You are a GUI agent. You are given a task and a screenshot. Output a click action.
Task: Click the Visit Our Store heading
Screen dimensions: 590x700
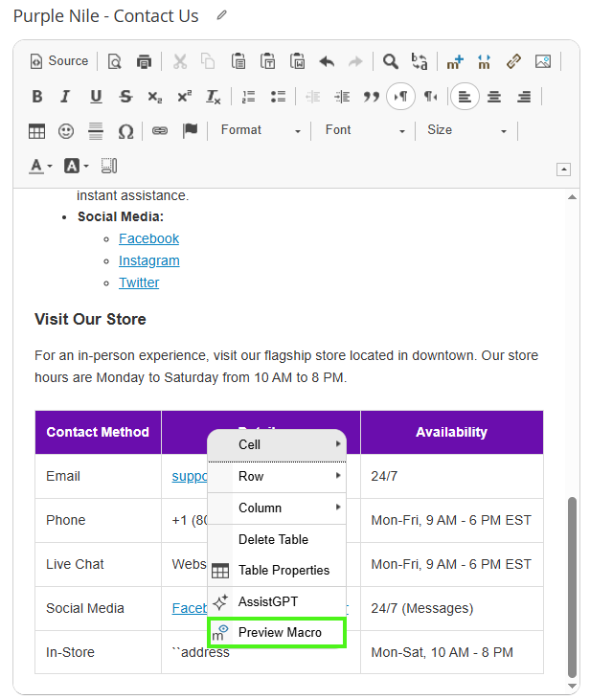(90, 320)
